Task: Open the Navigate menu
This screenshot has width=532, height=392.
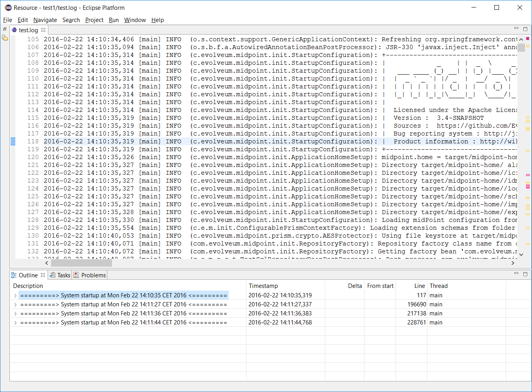Action: pyautogui.click(x=45, y=20)
